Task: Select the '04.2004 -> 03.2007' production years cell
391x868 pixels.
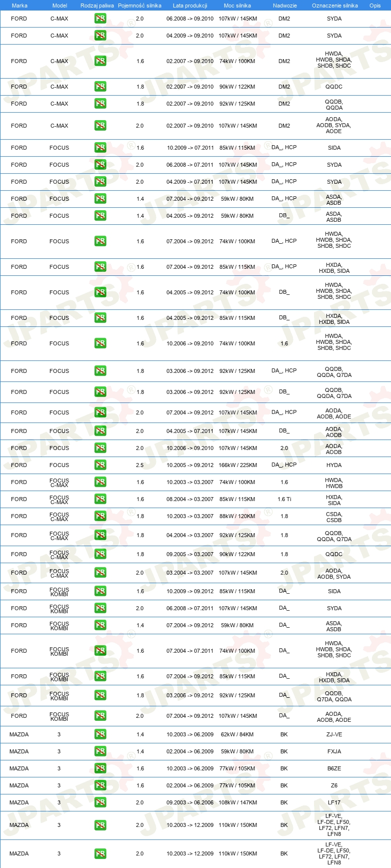Action: (x=190, y=535)
